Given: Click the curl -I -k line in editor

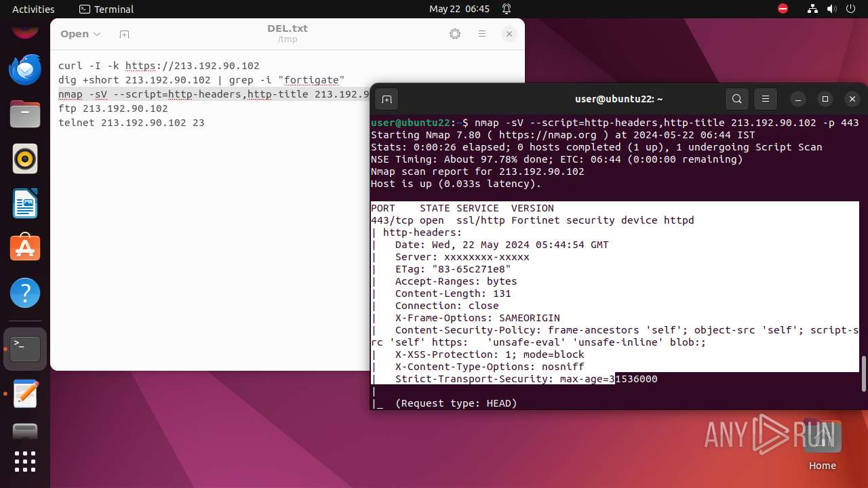Looking at the screenshot, I should point(159,66).
